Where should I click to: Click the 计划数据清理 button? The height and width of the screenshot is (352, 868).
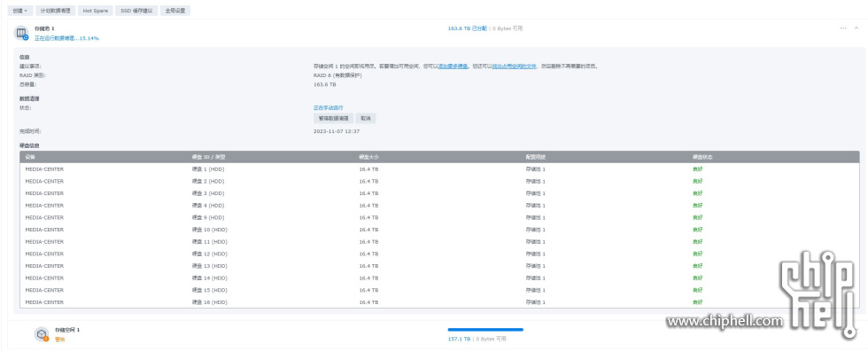pos(55,11)
